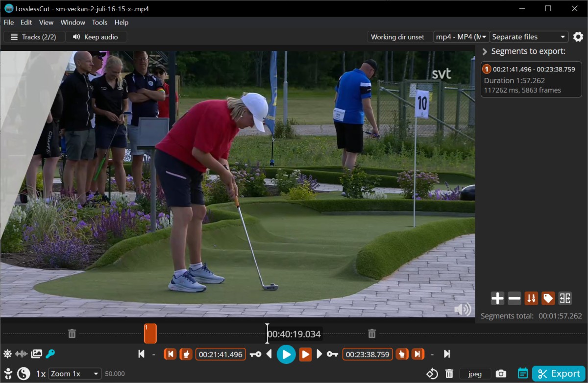This screenshot has height=383, width=588.
Task: Open the Edit menu
Action: [26, 23]
